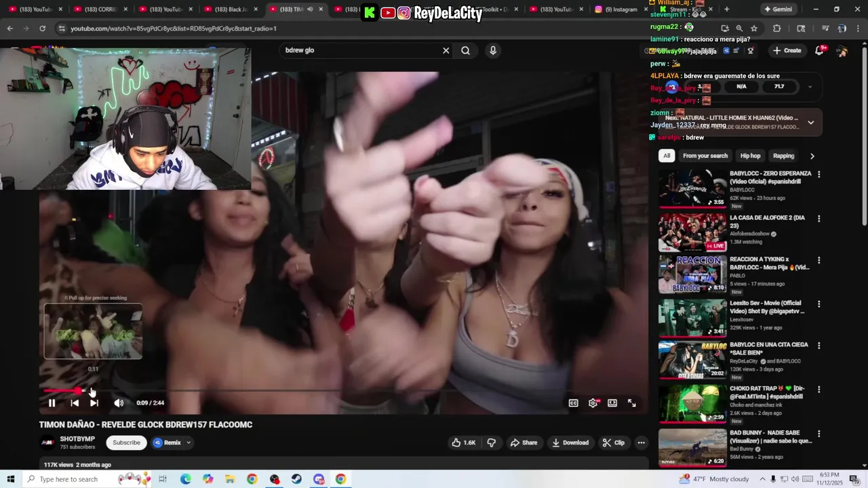Toggle closed captions on the player
Screen dimensions: 868x488
pyautogui.click(x=573, y=403)
